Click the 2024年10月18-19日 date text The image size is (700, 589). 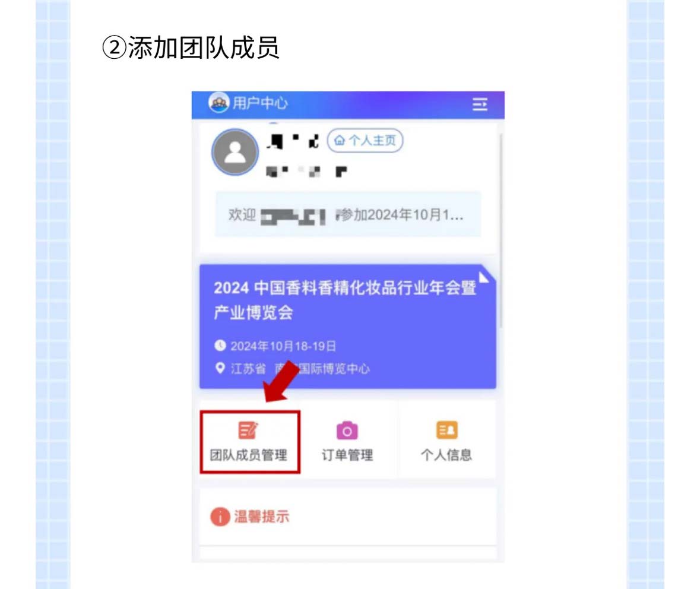coord(283,346)
